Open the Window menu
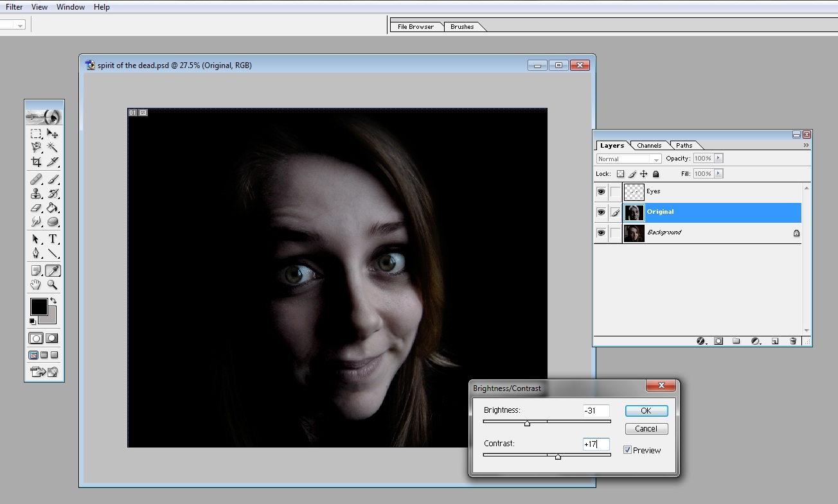The height and width of the screenshot is (504, 838). click(x=71, y=7)
